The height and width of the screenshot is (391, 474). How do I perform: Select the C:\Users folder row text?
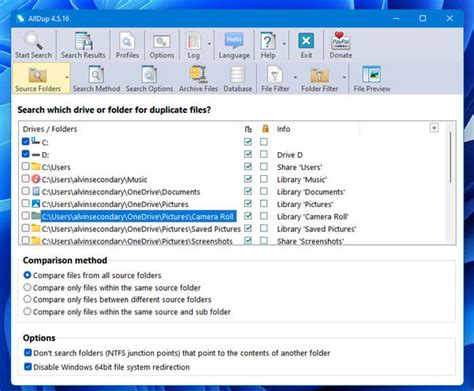[56, 167]
